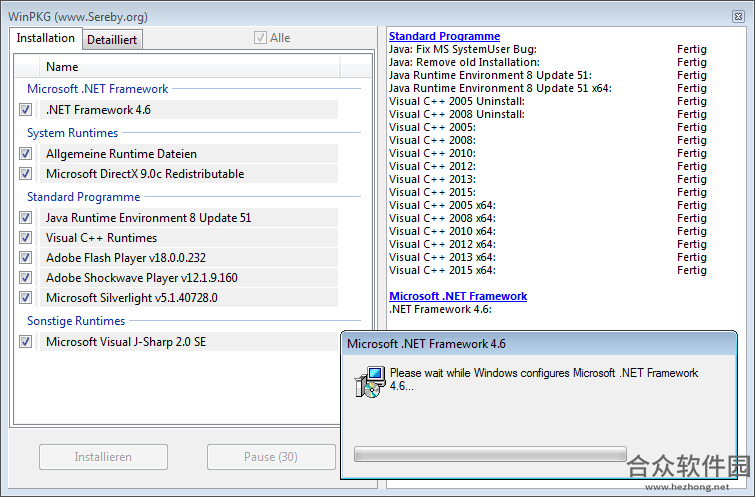The height and width of the screenshot is (497, 755).
Task: Select the Microsoft Silverlight v5.1.40728.0 row
Action: pyautogui.click(x=189, y=298)
